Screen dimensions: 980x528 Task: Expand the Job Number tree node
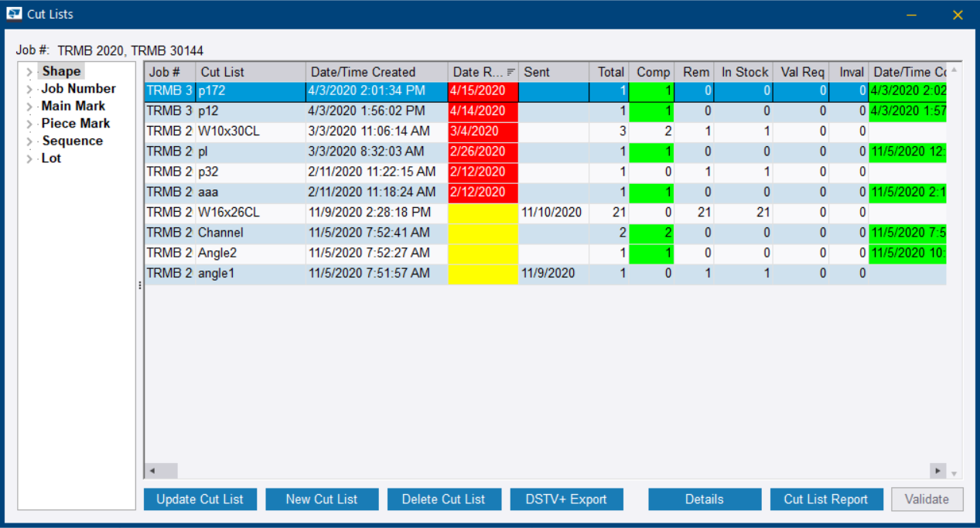point(29,88)
